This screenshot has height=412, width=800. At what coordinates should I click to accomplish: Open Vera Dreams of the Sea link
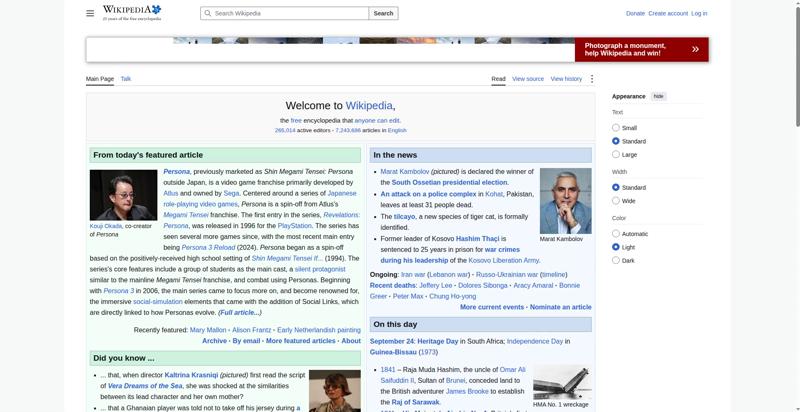point(144,385)
